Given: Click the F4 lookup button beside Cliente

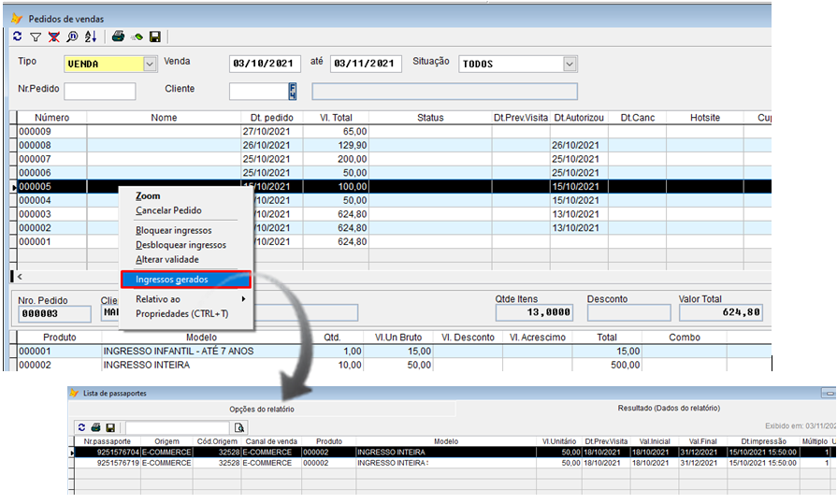Looking at the screenshot, I should click(x=293, y=91).
